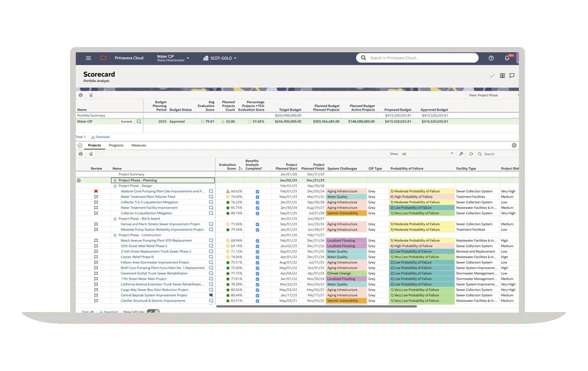
Task: Click the refresh icon next to the Show filter
Action: tap(471, 154)
